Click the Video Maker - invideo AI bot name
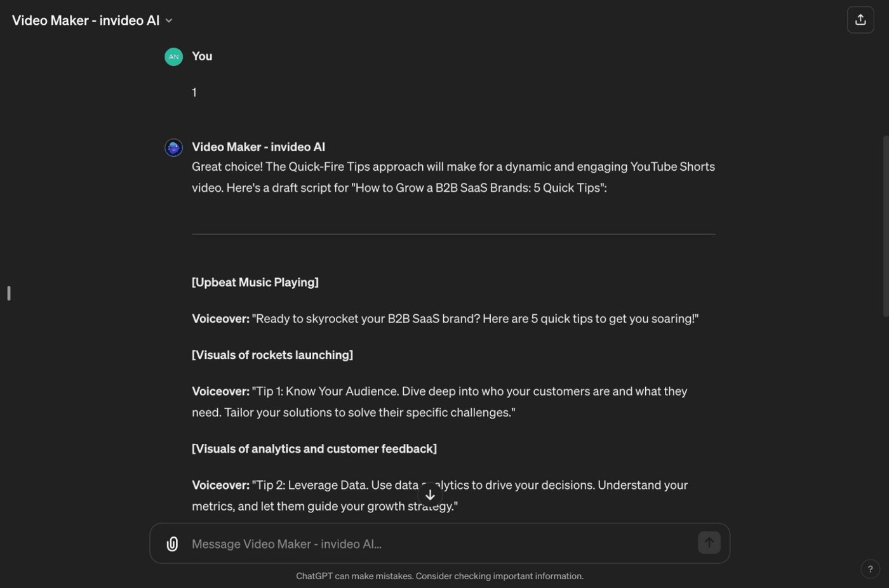889x588 pixels. click(x=258, y=147)
